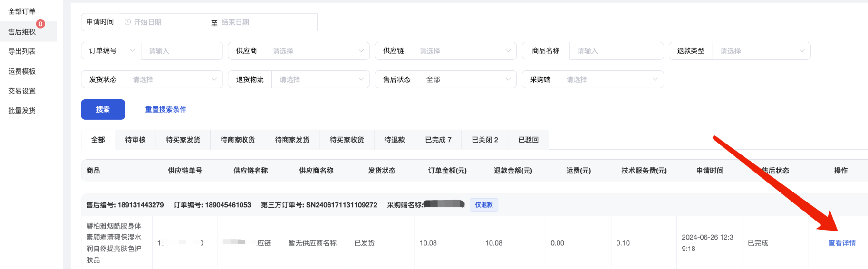The width and height of the screenshot is (868, 269).
Task: Select the 已关闭 2 tab
Action: pyautogui.click(x=484, y=140)
